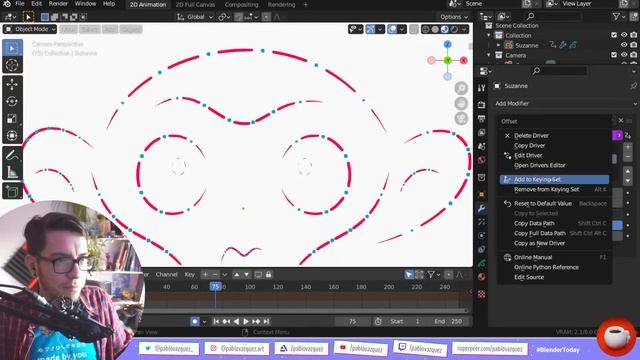Disable Suzanne in renders via camera icon
Screen dimensions: 640x360
(x=633, y=45)
